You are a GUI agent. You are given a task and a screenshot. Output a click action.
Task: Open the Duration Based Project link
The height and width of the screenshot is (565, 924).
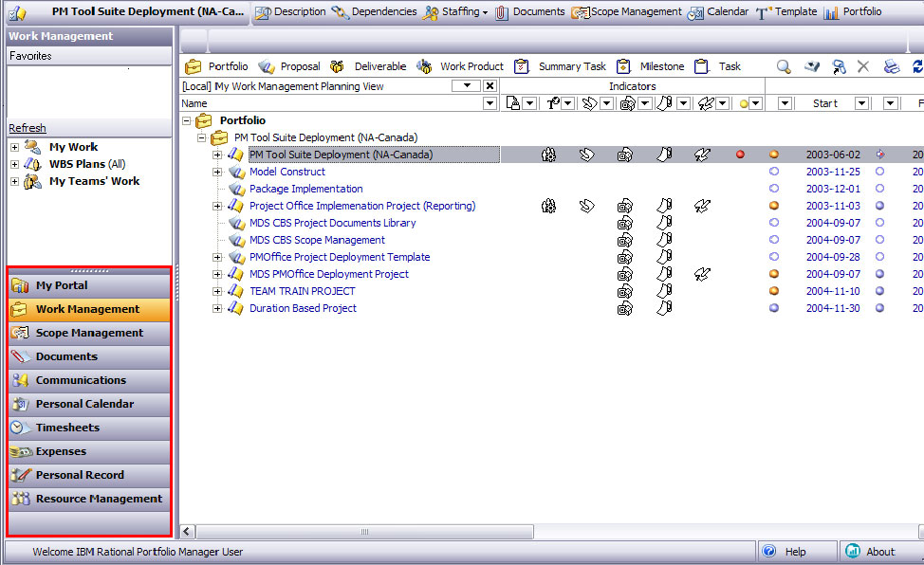303,309
